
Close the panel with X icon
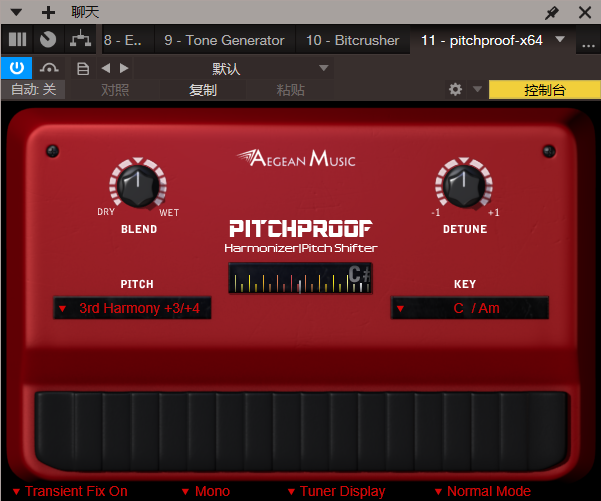(x=585, y=13)
